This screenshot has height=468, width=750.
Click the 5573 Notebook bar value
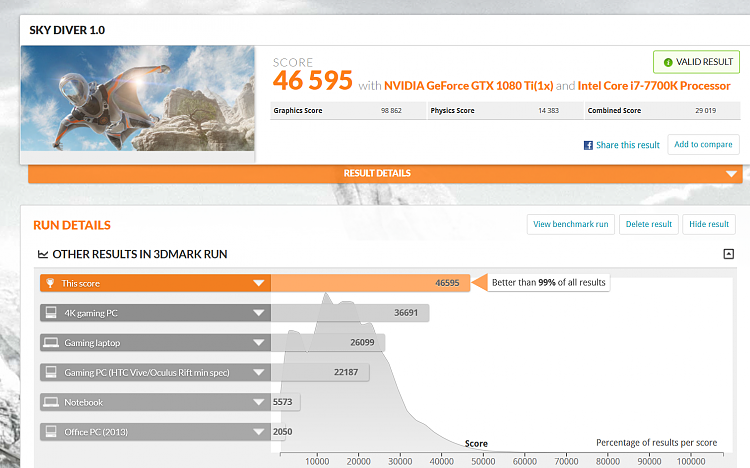[282, 401]
